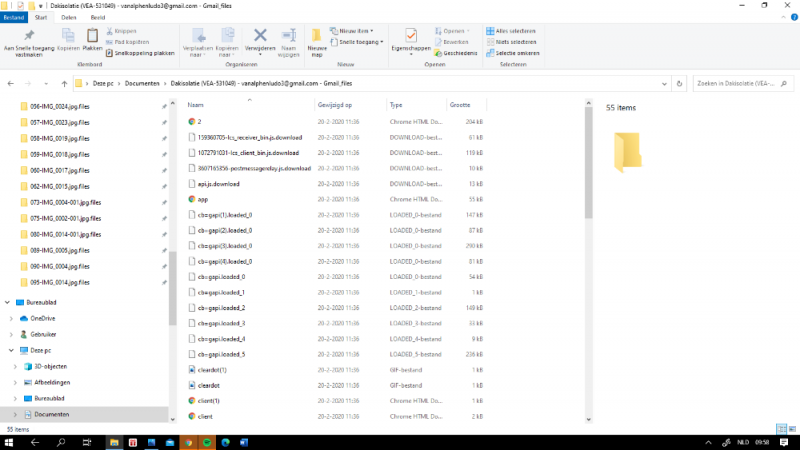Open Spotify from the taskbar
800x450 pixels.
pyautogui.click(x=207, y=441)
